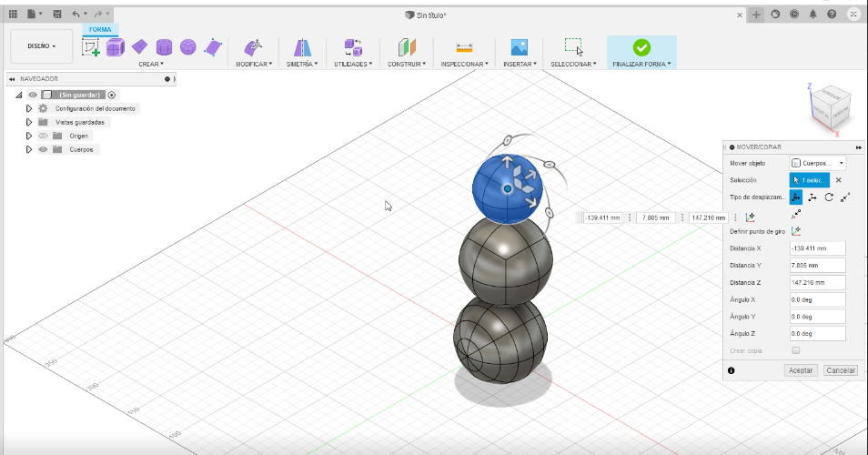Open the help question mark menu
Viewport: 868px width, 455px height.
(x=832, y=15)
